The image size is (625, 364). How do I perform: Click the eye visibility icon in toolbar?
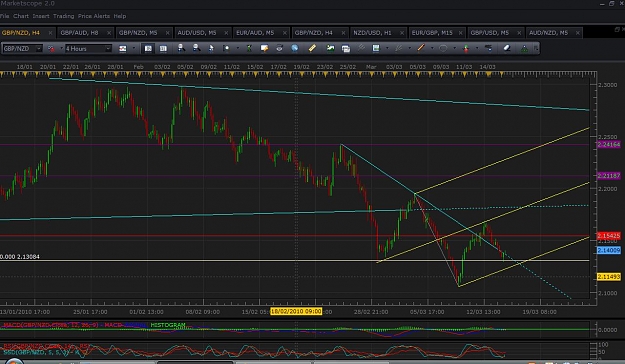point(279,48)
